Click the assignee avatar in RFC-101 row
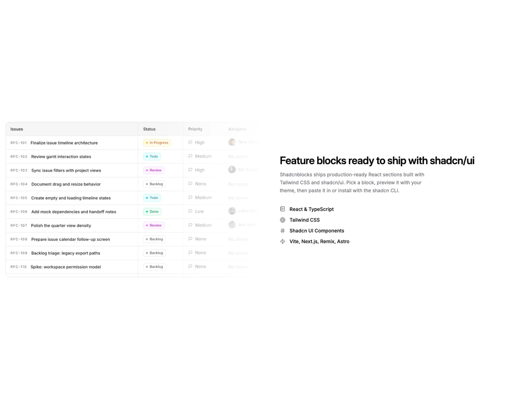The height and width of the screenshot is (399, 532). point(232,142)
